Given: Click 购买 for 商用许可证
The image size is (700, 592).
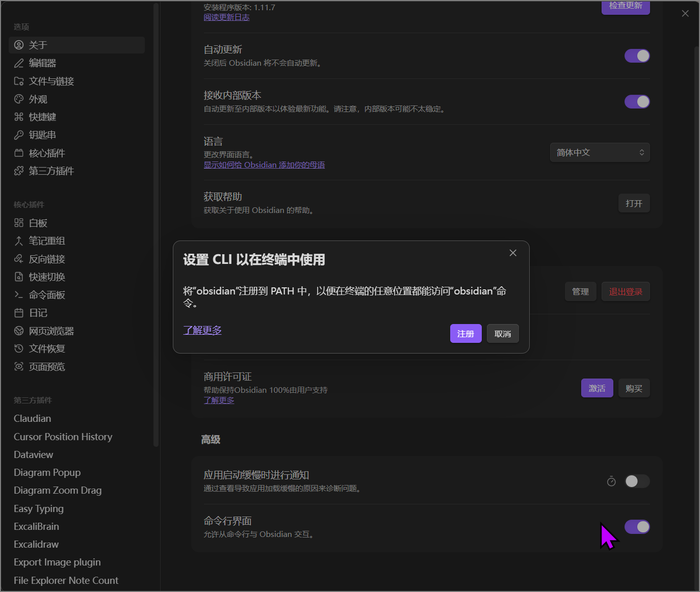Looking at the screenshot, I should click(634, 388).
